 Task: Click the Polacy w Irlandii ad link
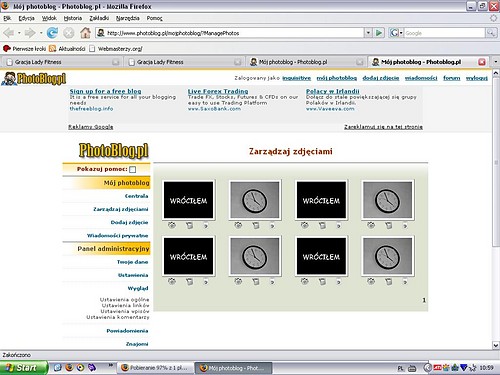pos(333,91)
